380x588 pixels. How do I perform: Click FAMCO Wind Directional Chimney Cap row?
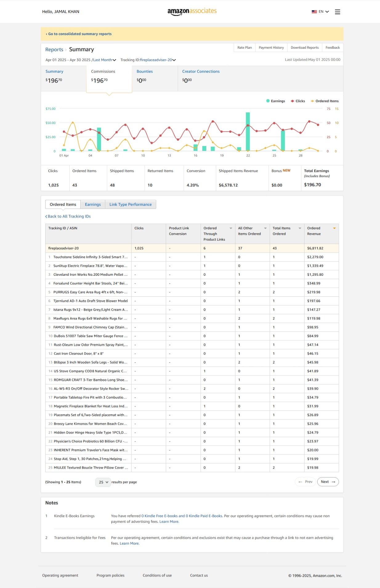click(x=192, y=327)
